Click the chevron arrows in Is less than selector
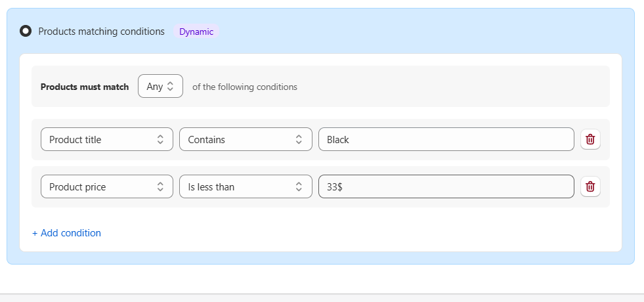 [x=299, y=187]
